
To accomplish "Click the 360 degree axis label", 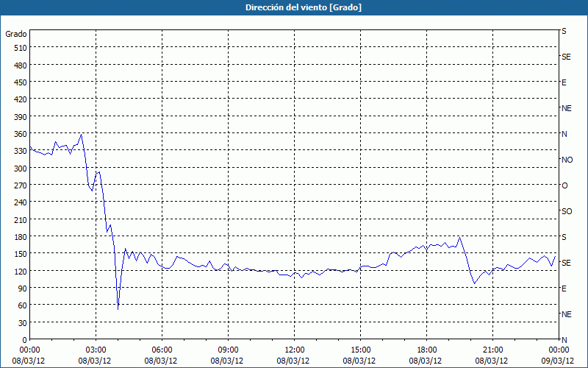I will point(21,134).
